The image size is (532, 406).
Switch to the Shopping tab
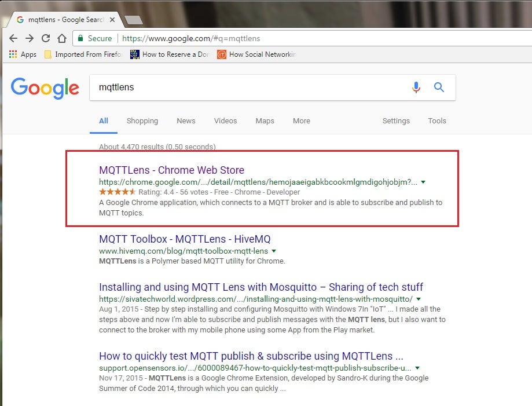pos(142,121)
